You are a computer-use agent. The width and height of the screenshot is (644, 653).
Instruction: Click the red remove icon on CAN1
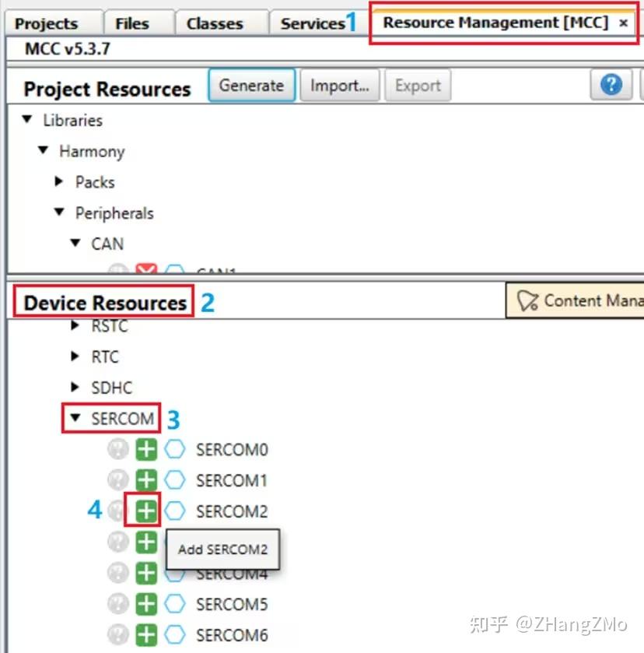145,269
